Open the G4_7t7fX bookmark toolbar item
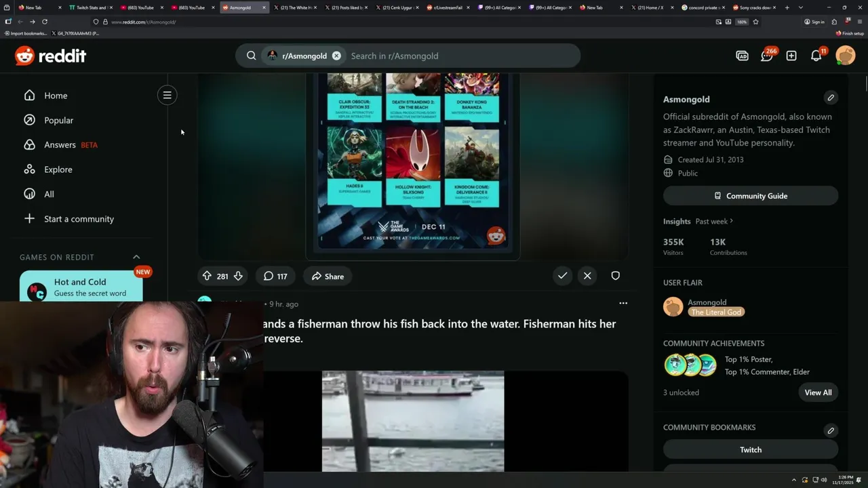Screen dimensions: 868x488 pos(76,33)
